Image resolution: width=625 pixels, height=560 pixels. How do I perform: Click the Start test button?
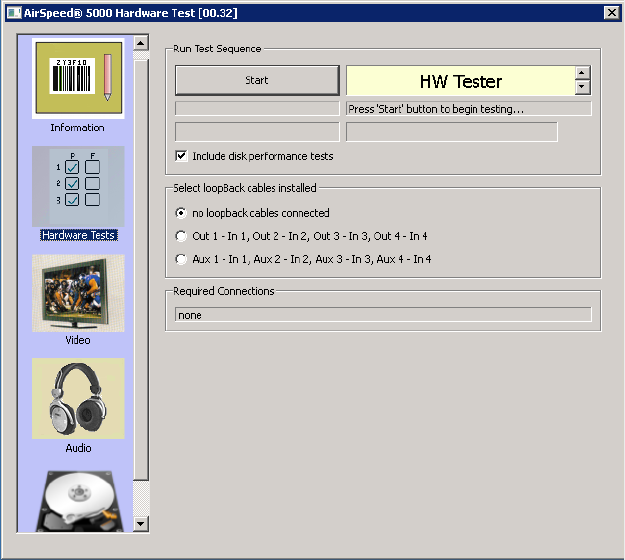pos(257,80)
